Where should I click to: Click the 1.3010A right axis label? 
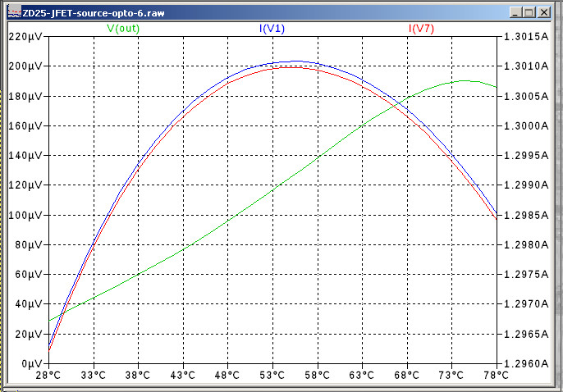pos(526,66)
